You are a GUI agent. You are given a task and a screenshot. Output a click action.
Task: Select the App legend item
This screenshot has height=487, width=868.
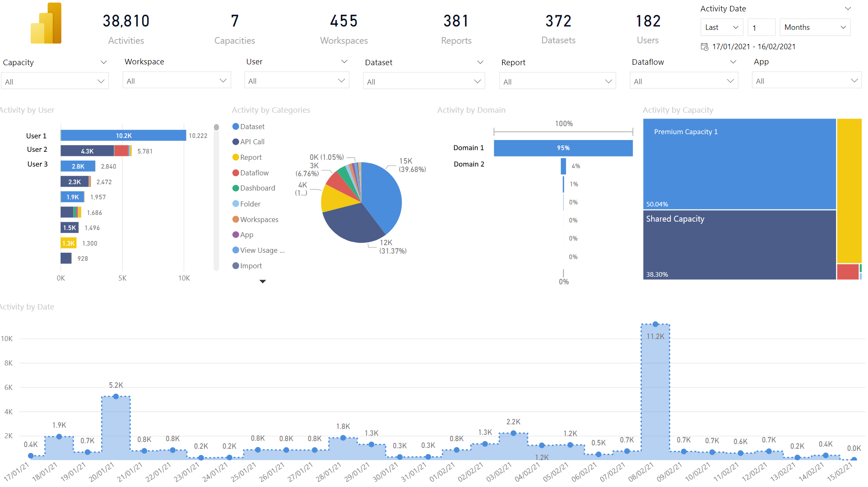243,235
